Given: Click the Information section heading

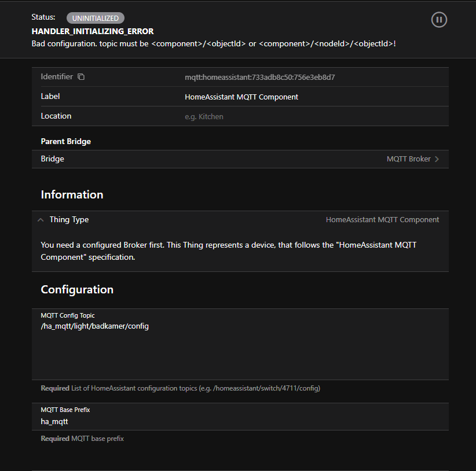Looking at the screenshot, I should coord(72,195).
